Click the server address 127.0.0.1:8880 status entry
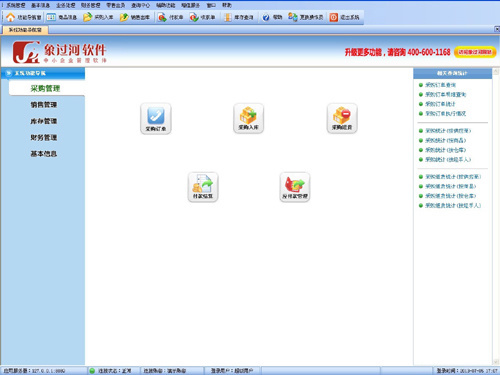The height and width of the screenshot is (375, 500). click(34, 371)
